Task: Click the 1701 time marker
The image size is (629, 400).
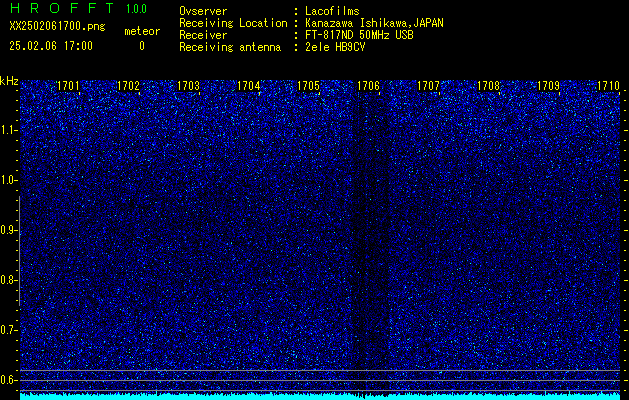Action: [x=68, y=86]
